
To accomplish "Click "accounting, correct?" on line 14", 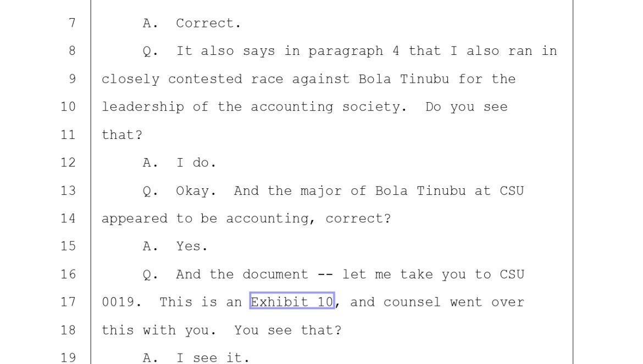I will (308, 219).
